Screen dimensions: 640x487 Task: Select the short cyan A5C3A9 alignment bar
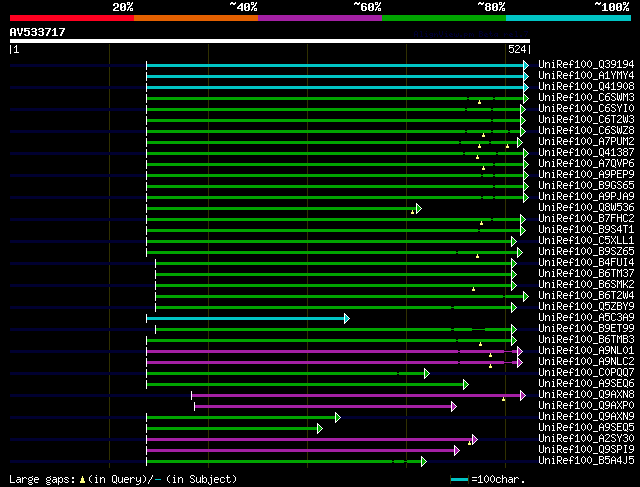248,318
